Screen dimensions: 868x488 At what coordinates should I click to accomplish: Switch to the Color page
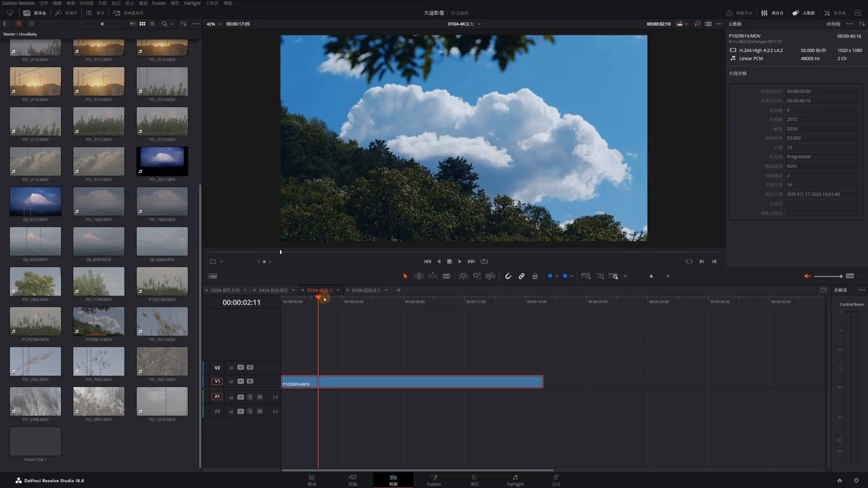[475, 480]
